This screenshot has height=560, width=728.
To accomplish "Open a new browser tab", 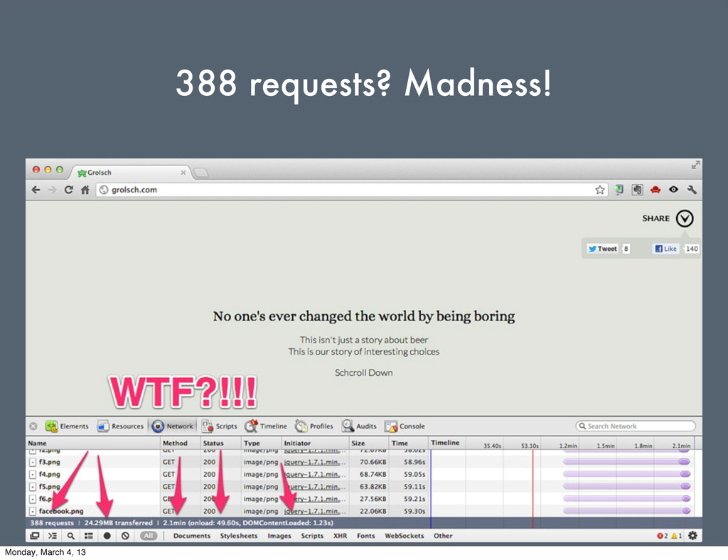I will [200, 173].
